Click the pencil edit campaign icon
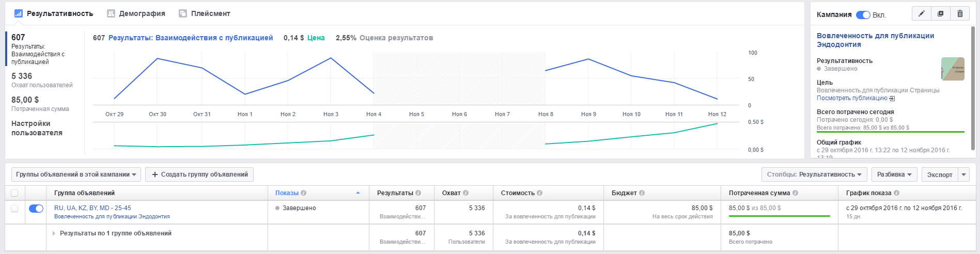Viewport: 980px width, 254px height. [921, 14]
